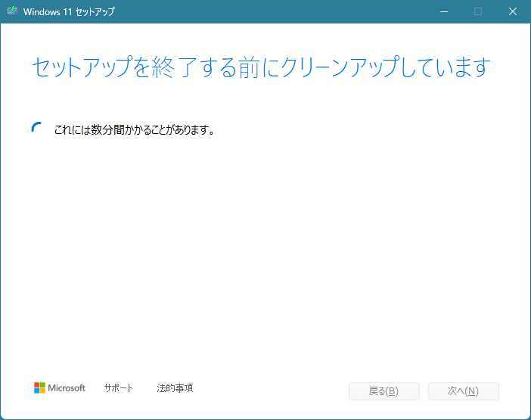Click the maximize button in the title bar
This screenshot has height=420, width=531.
click(x=478, y=11)
